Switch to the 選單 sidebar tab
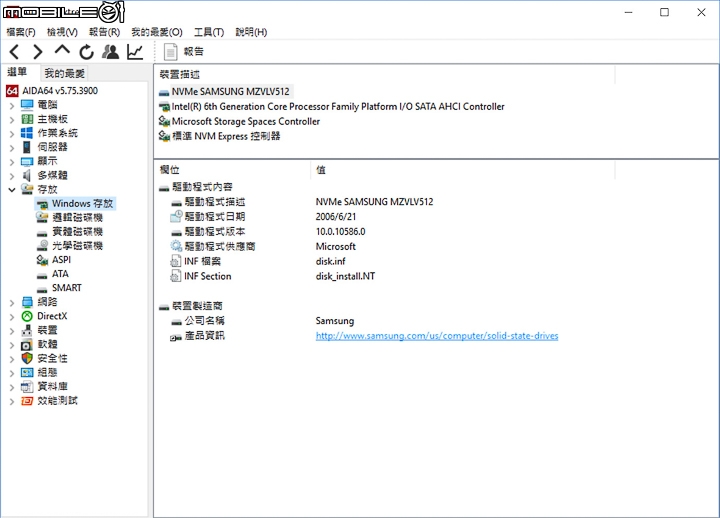720x518 pixels. (x=17, y=72)
